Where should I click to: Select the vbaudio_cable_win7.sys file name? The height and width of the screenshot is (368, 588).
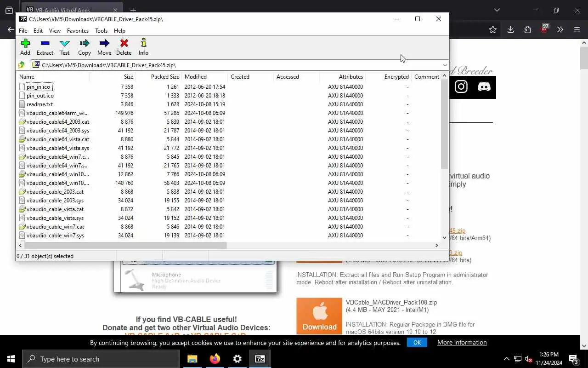pyautogui.click(x=55, y=235)
